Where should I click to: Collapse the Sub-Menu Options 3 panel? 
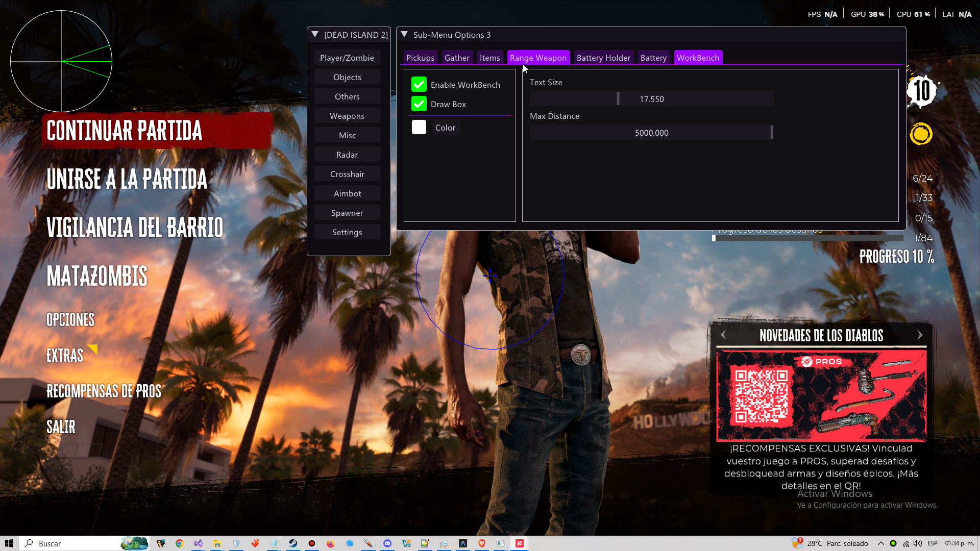point(405,34)
